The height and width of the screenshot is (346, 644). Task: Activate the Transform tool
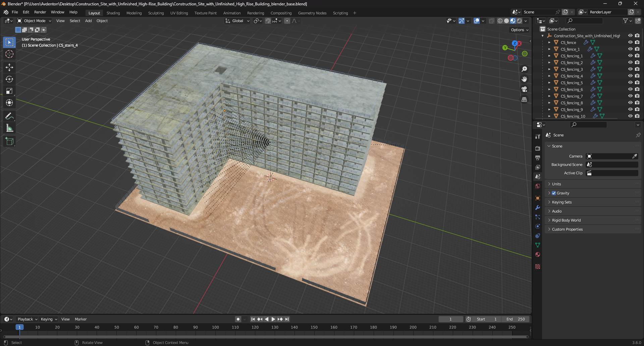[9, 103]
